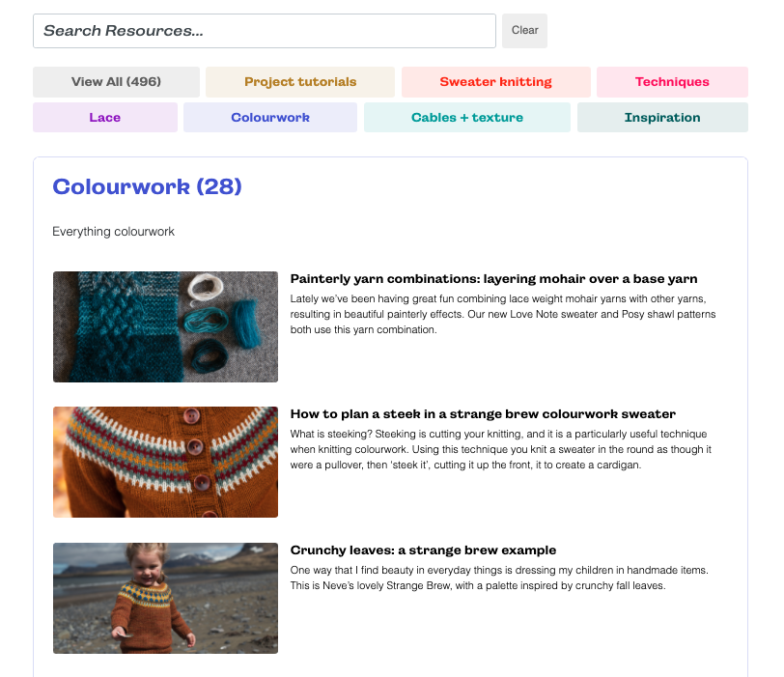Click the Colourwork category filter
Image resolution: width=784 pixels, height=677 pixels.
[270, 118]
